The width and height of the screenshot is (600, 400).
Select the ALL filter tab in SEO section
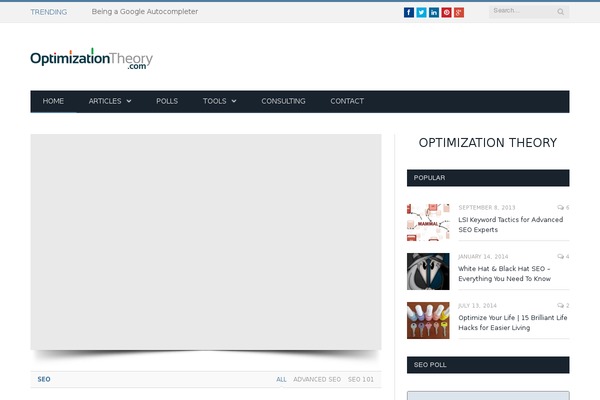281,379
